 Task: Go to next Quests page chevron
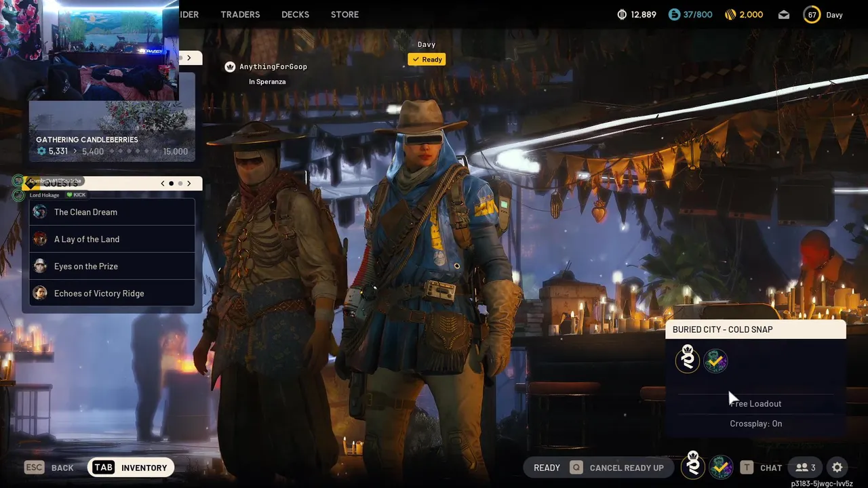[x=189, y=183]
